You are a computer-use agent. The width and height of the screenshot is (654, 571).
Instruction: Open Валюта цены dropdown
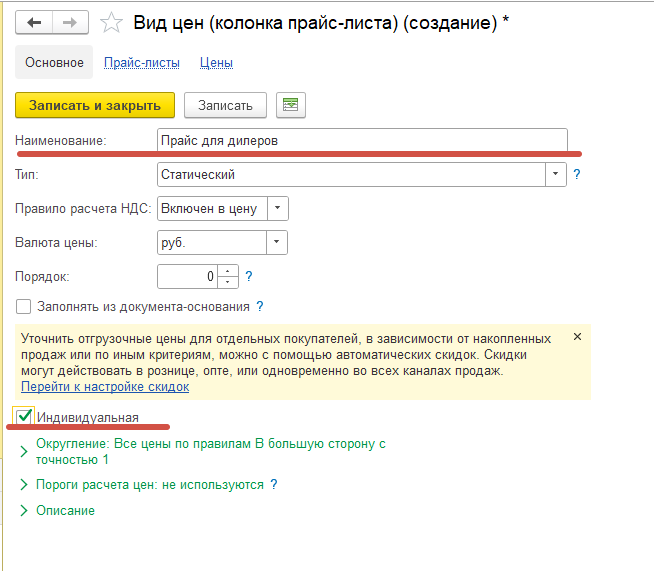pyautogui.click(x=277, y=242)
